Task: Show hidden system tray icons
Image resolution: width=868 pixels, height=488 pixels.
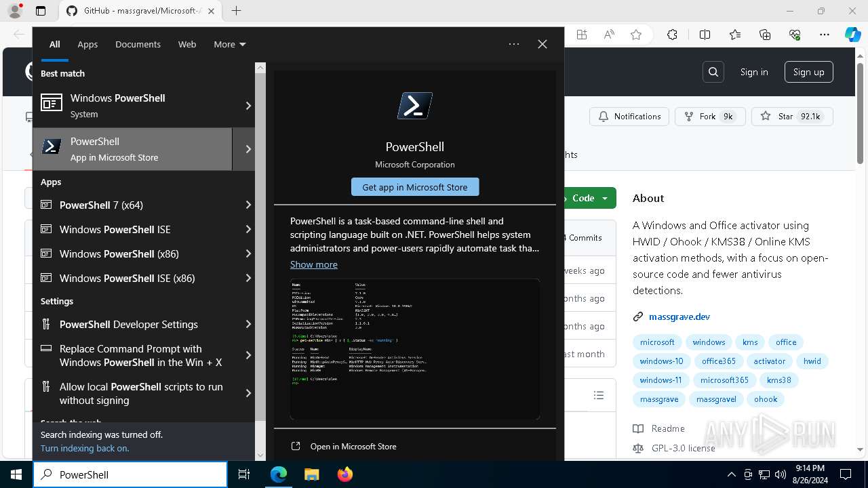Action: [x=731, y=474]
